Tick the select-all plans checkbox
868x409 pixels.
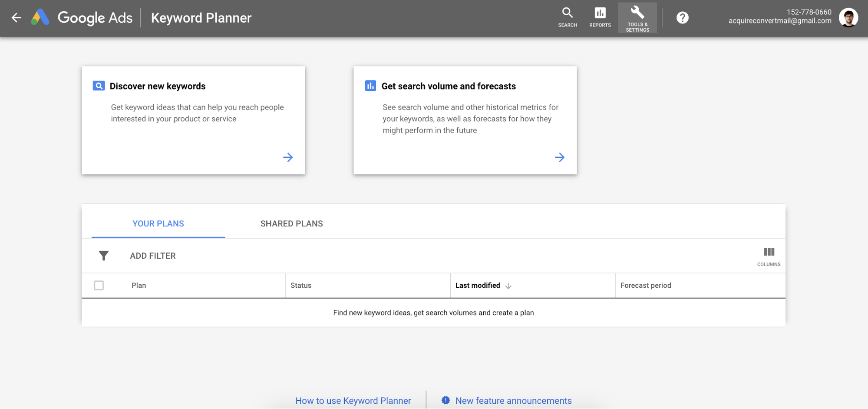99,286
